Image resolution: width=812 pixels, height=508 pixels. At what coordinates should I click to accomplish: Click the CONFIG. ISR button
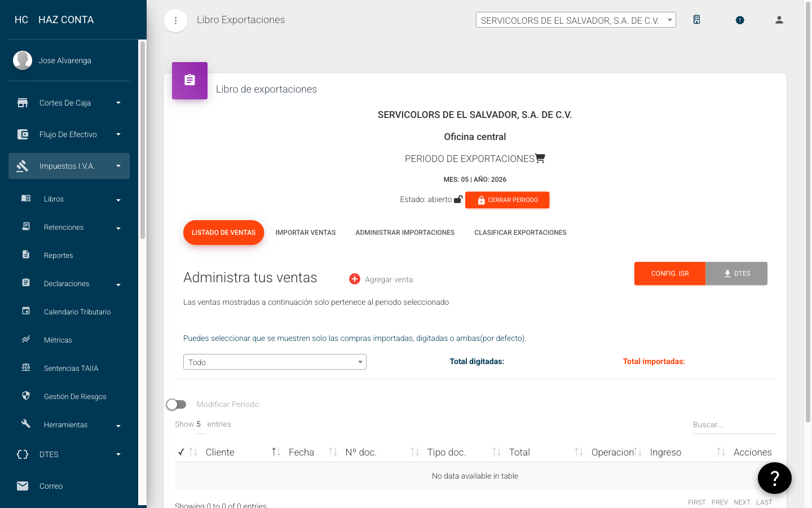pos(670,273)
